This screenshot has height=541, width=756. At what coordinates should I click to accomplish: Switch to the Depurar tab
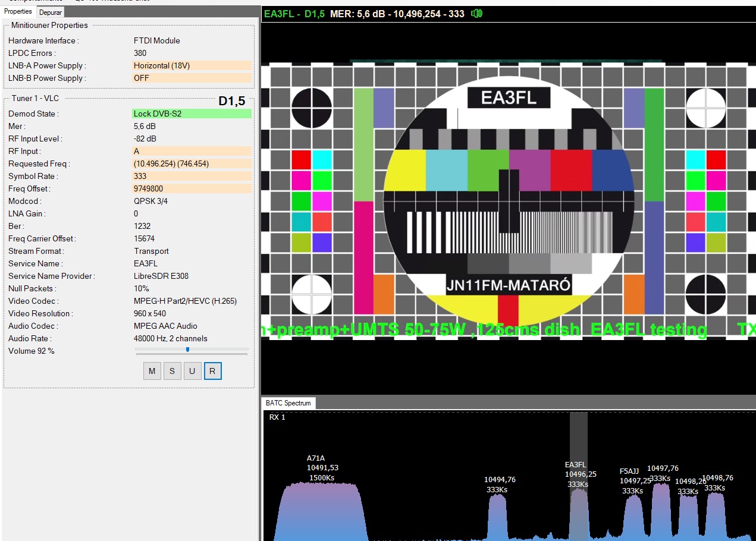[x=51, y=12]
